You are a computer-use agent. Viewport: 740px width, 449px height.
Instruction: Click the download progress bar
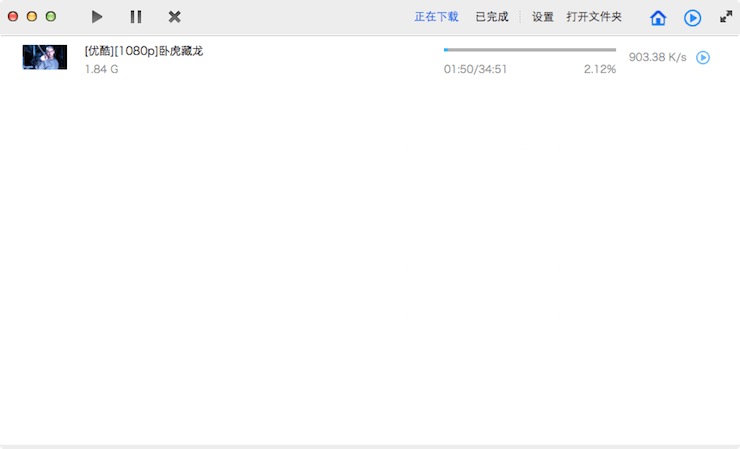point(530,50)
